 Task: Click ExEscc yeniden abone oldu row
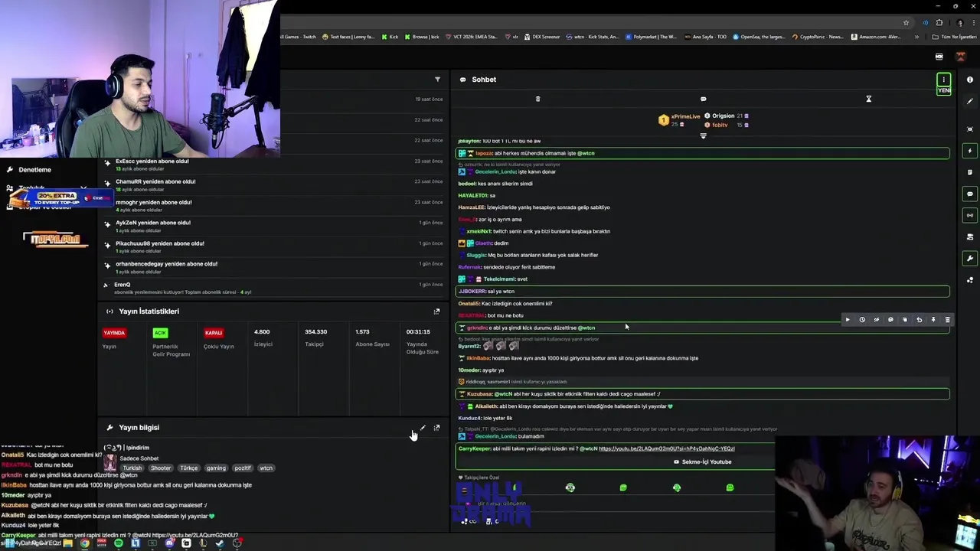coord(273,165)
